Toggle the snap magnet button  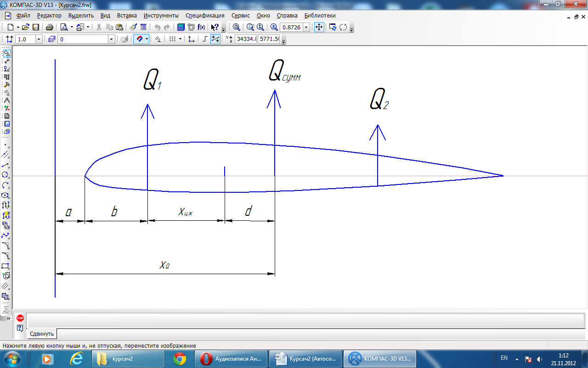tap(139, 39)
